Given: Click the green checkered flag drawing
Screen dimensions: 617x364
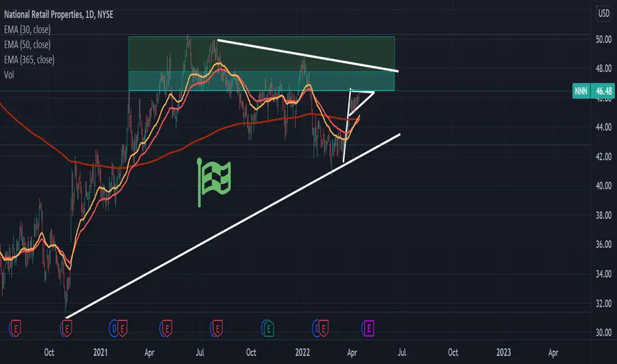Looking at the screenshot, I should (x=214, y=182).
